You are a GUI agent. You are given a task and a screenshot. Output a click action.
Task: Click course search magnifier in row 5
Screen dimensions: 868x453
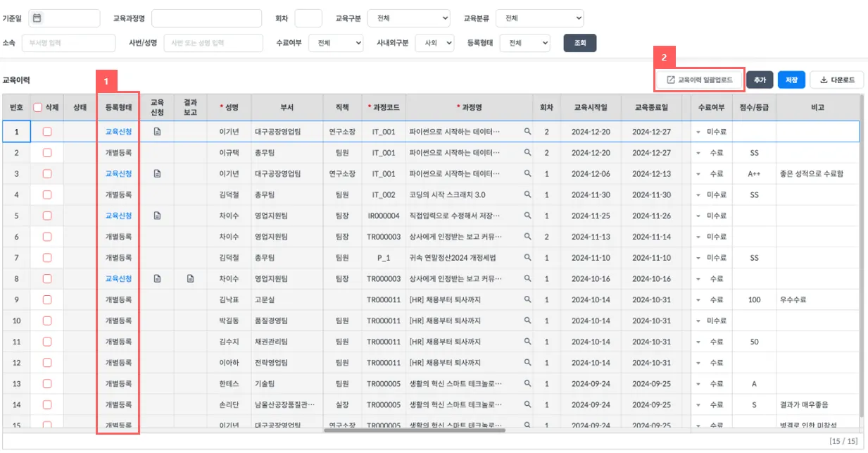click(527, 216)
